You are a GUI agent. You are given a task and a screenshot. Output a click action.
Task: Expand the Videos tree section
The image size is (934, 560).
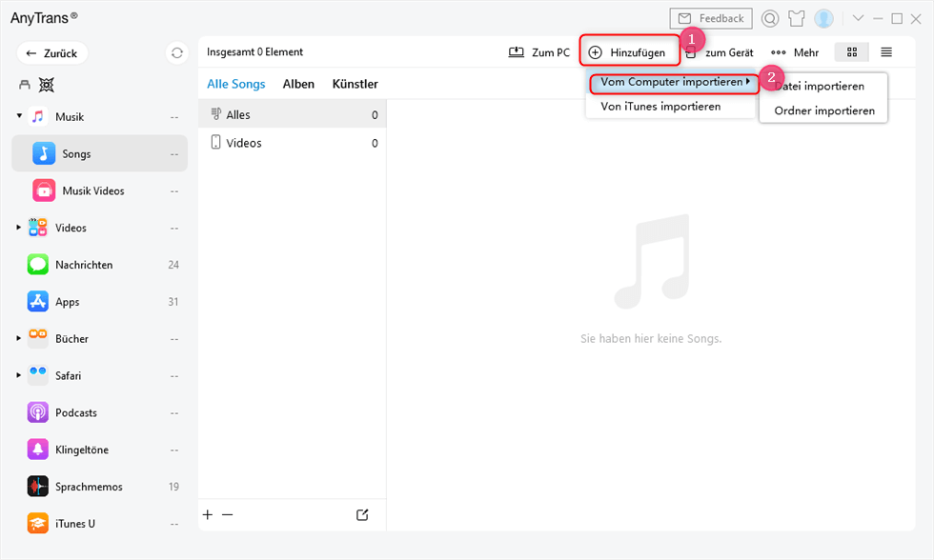[x=18, y=228]
